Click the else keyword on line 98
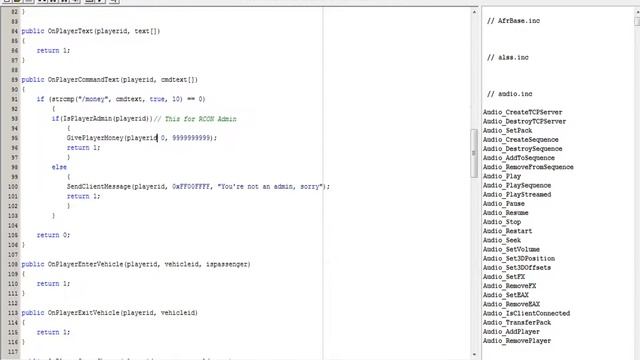This screenshot has height=360, width=640. tap(59, 167)
